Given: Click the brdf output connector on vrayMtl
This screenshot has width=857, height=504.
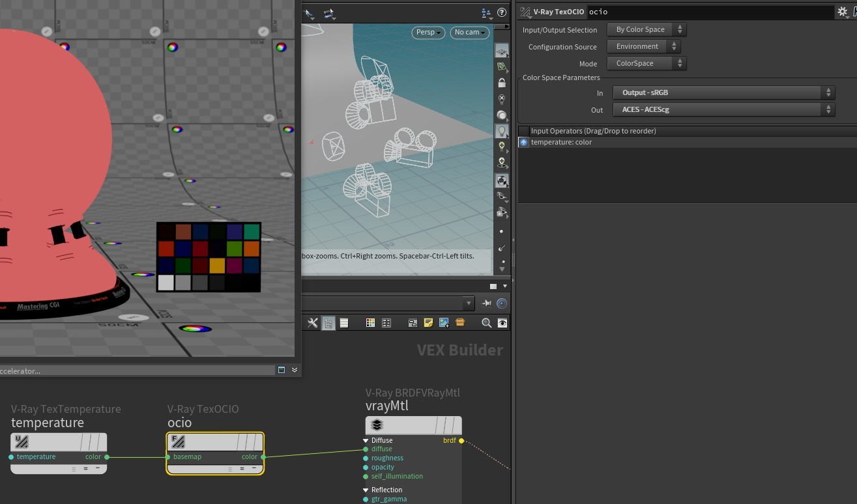Looking at the screenshot, I should pyautogui.click(x=461, y=441).
